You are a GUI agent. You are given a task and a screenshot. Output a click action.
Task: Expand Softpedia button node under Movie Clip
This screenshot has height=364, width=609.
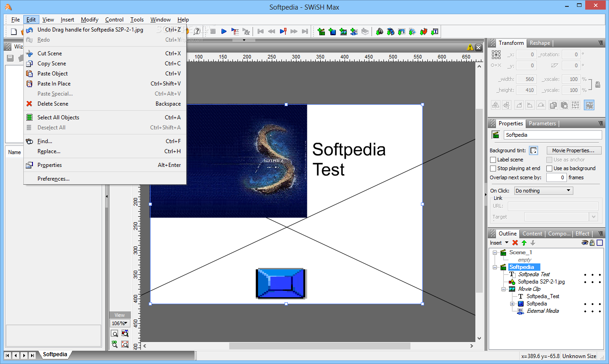pyautogui.click(x=512, y=304)
